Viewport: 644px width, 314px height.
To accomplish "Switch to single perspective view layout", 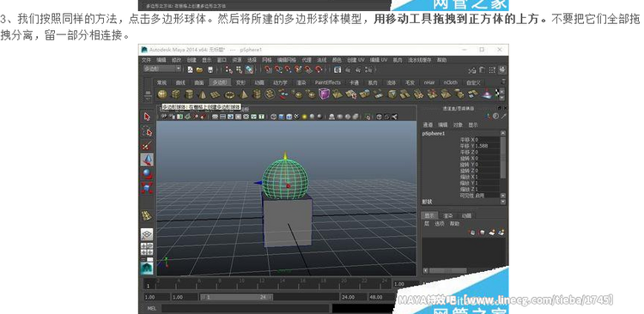I will point(147,234).
